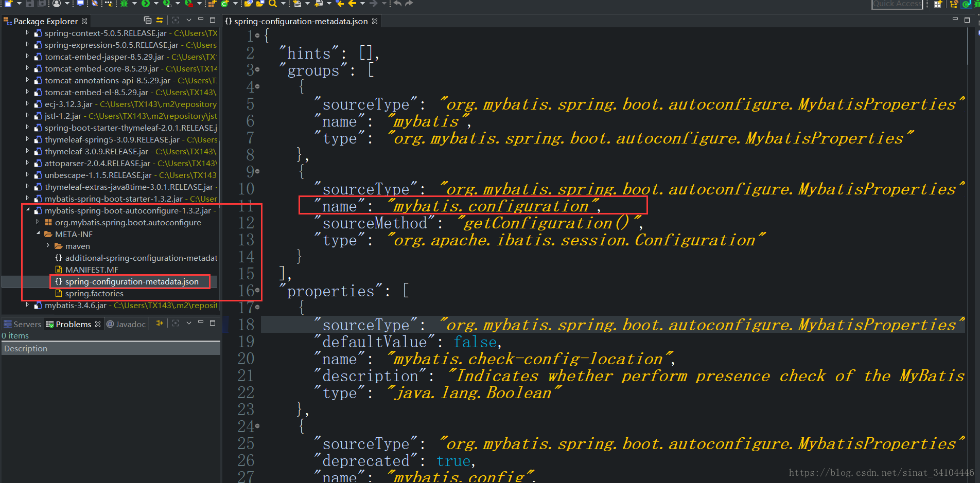Open the Search dropdown arrow
Screen dimensions: 980x483
pos(283,4)
